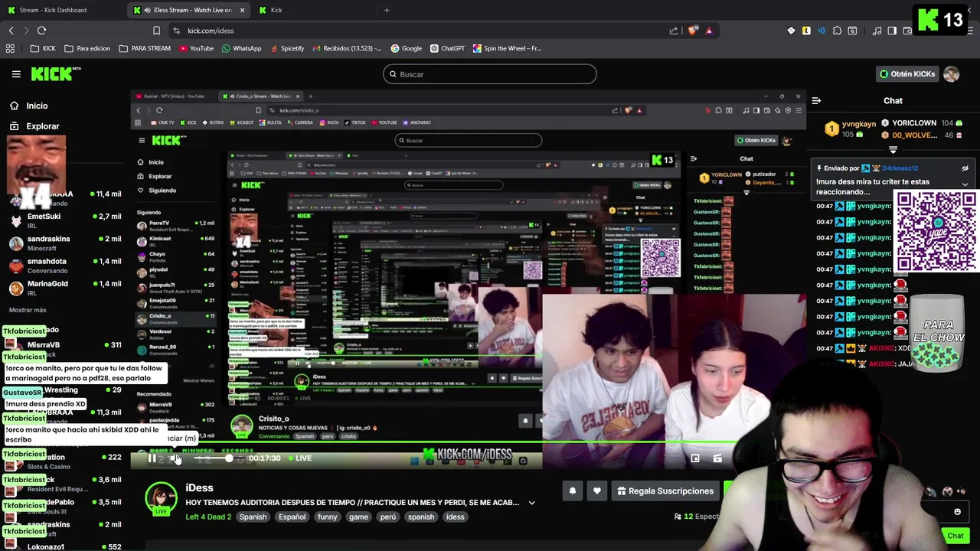The height and width of the screenshot is (551, 980).
Task: Toggle the follow heart button
Action: click(x=596, y=491)
